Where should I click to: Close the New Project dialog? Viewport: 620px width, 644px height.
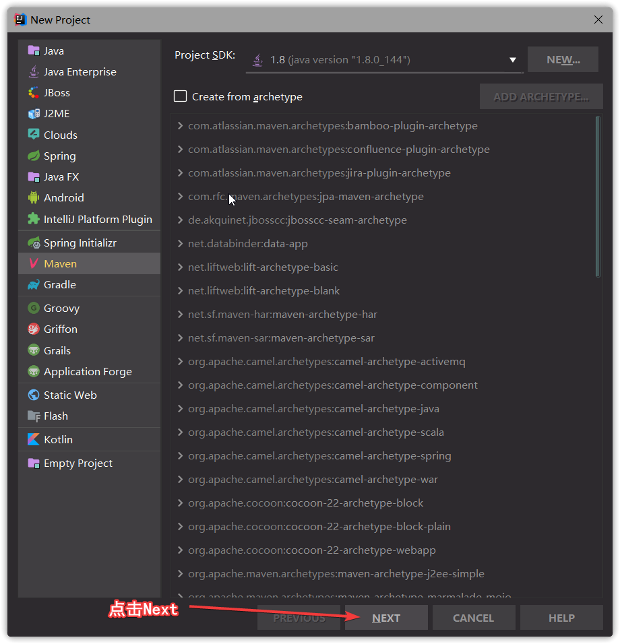tap(598, 19)
